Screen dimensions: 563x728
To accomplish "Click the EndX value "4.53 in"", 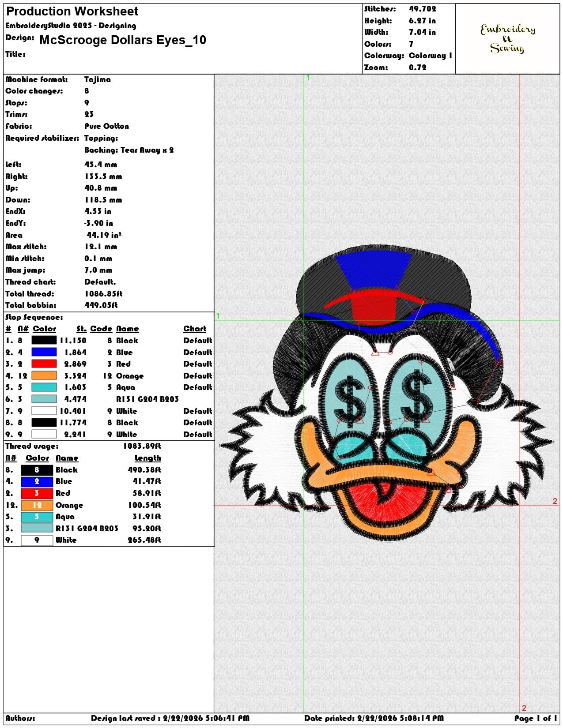I will click(x=98, y=211).
